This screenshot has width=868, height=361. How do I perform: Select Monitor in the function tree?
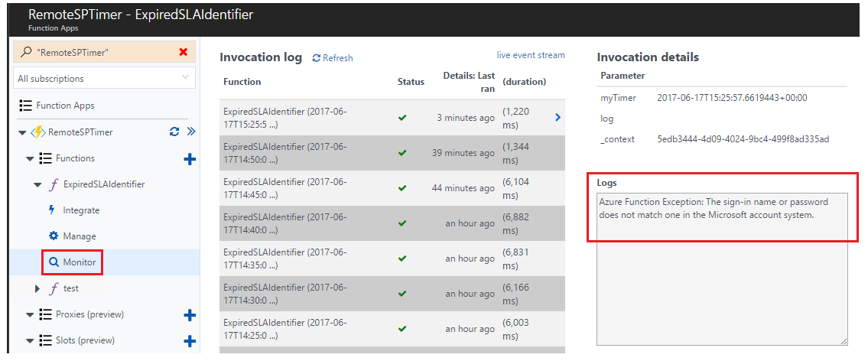click(73, 262)
